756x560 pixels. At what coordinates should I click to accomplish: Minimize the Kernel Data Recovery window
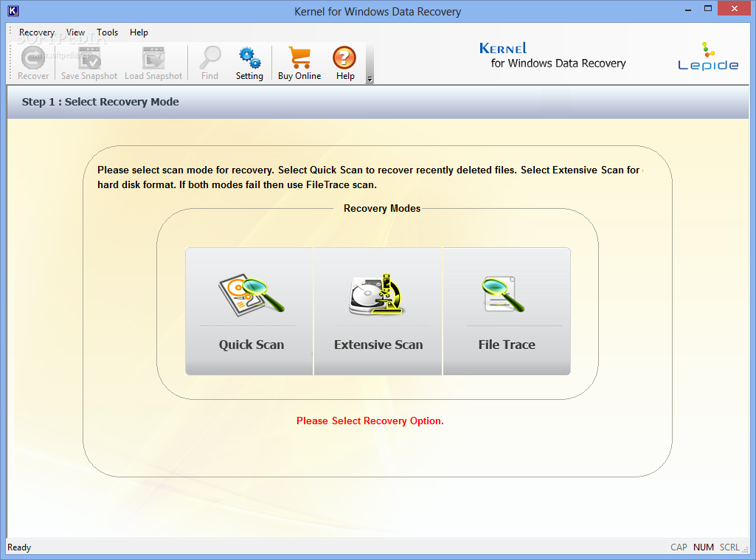(x=688, y=9)
